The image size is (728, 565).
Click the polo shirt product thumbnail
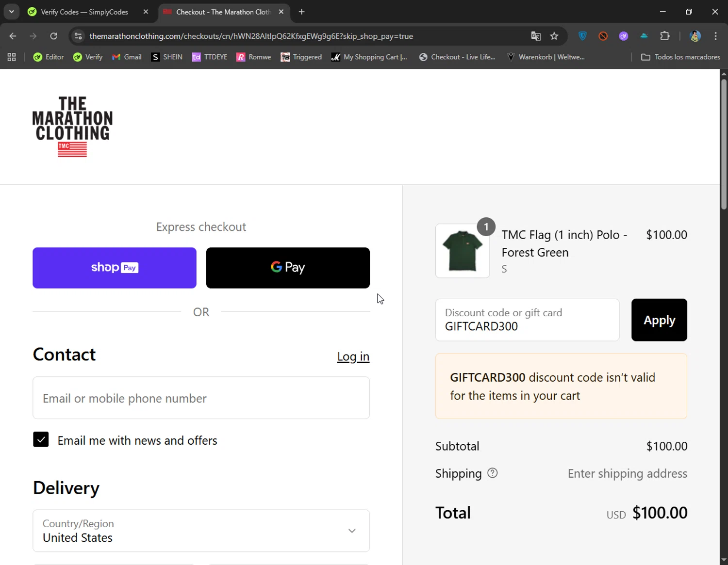pyautogui.click(x=463, y=251)
